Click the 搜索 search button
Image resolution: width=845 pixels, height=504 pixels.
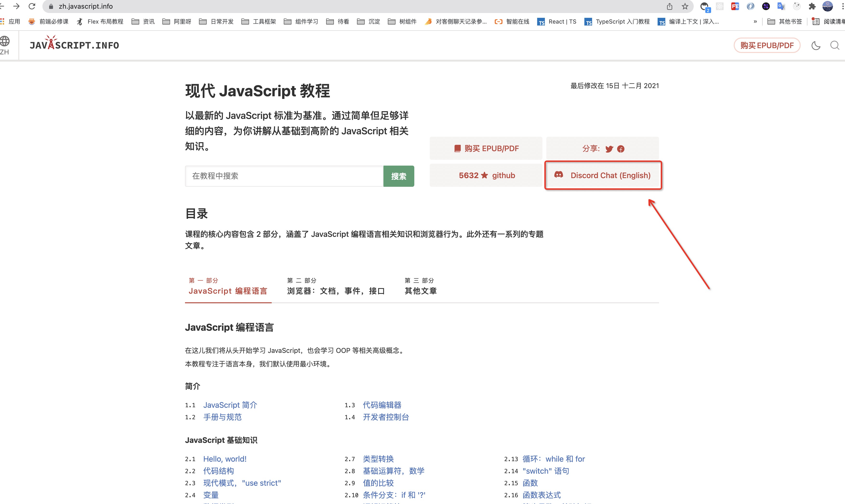click(x=398, y=176)
